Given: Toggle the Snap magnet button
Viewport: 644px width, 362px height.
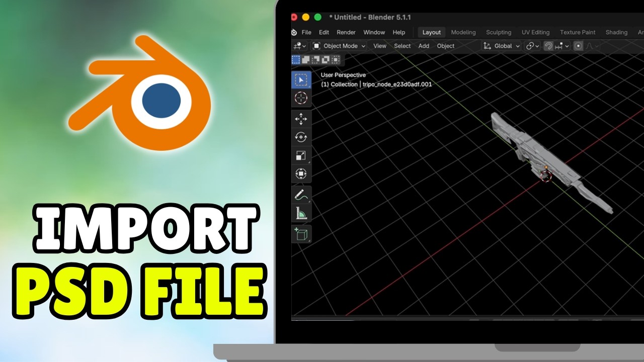Looking at the screenshot, I should tap(548, 46).
